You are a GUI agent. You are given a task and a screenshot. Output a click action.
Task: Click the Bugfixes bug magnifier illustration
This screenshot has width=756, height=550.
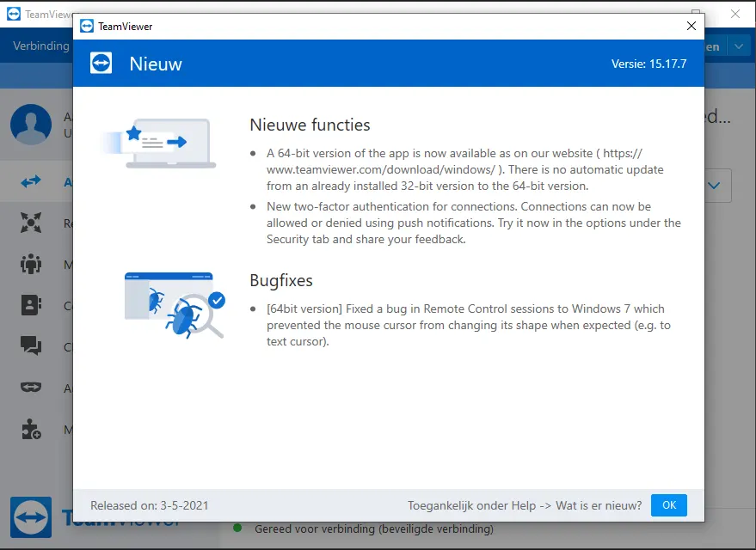[175, 305]
